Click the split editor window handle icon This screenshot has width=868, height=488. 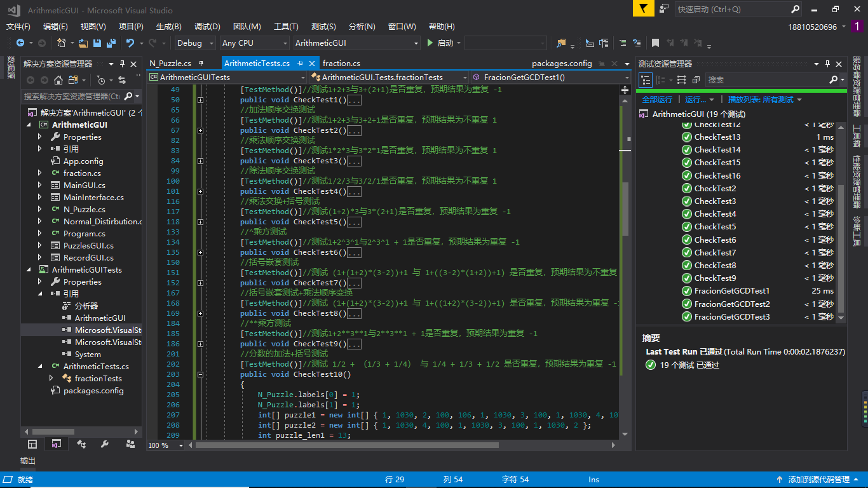[x=625, y=90]
